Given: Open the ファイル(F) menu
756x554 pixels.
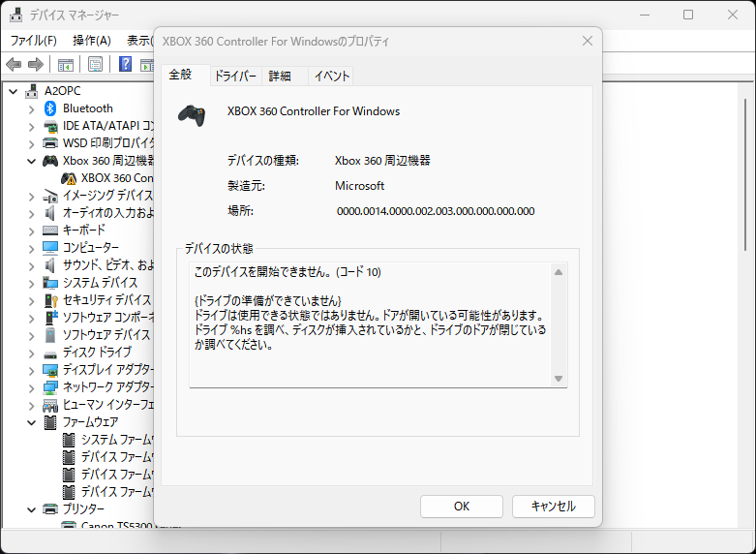Looking at the screenshot, I should click(34, 41).
